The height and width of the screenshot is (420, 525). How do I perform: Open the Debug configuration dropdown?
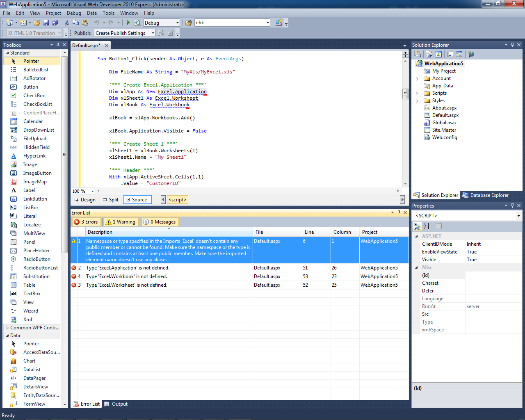pos(178,23)
